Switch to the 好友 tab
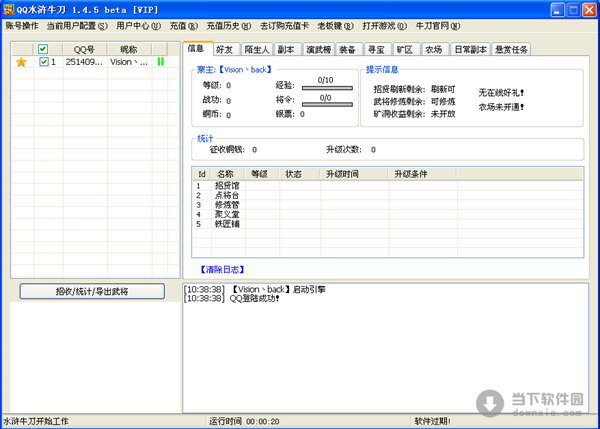Viewport: 600px width, 429px height. 225,48
